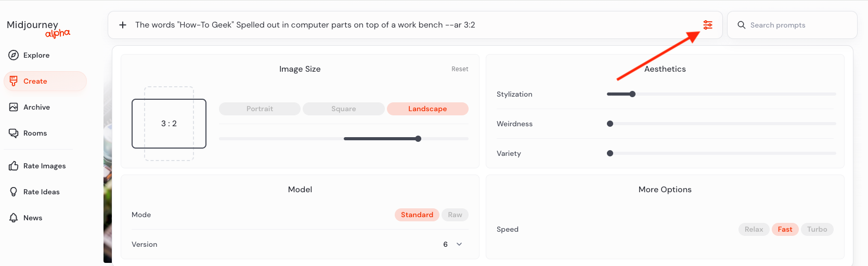The height and width of the screenshot is (266, 868).
Task: Focus the Search prompts field
Action: click(x=796, y=25)
